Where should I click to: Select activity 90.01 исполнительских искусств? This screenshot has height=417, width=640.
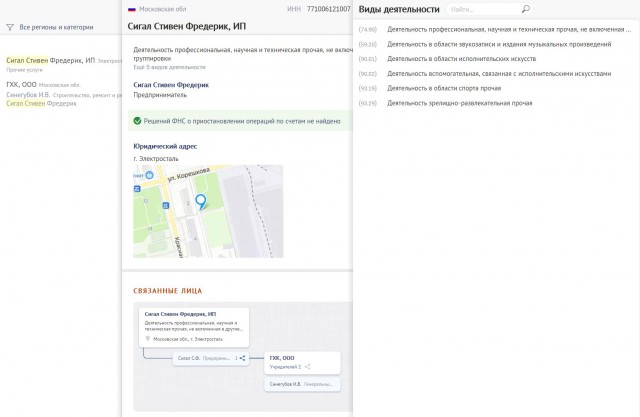coord(447,59)
